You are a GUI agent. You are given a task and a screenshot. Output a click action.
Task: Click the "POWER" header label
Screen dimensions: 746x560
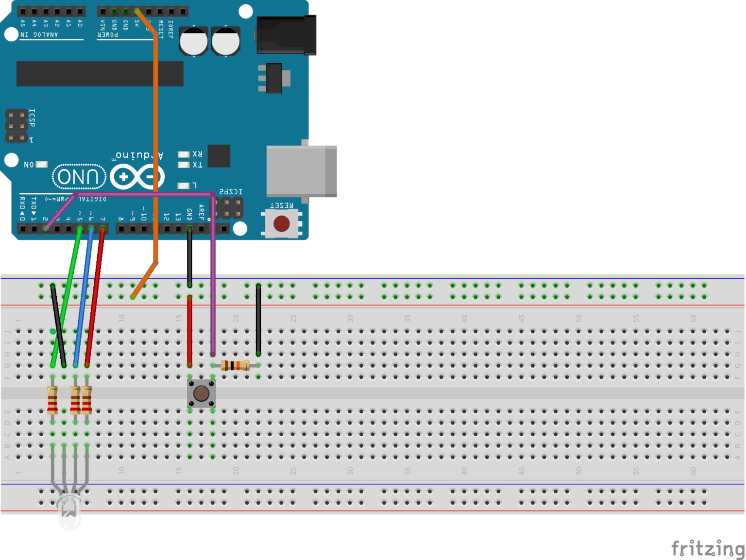(108, 34)
